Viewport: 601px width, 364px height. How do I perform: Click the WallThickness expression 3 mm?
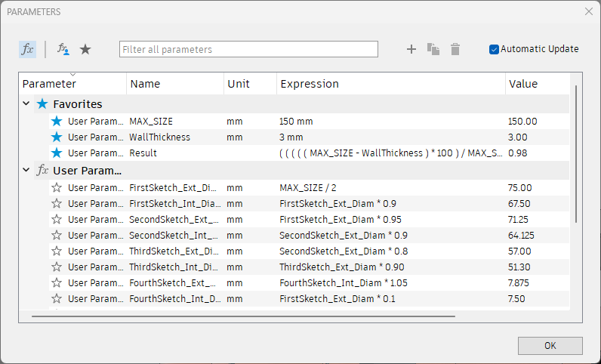(291, 137)
